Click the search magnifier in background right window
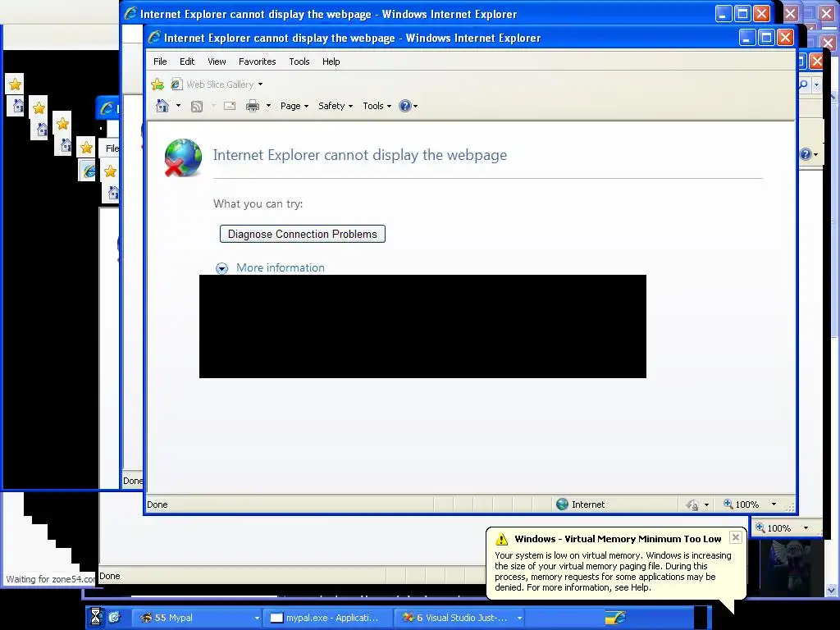 click(x=804, y=84)
